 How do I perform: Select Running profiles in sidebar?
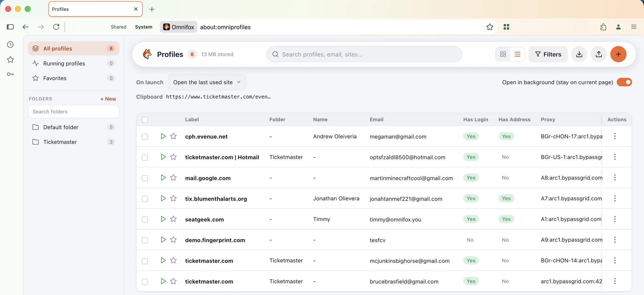74,63
